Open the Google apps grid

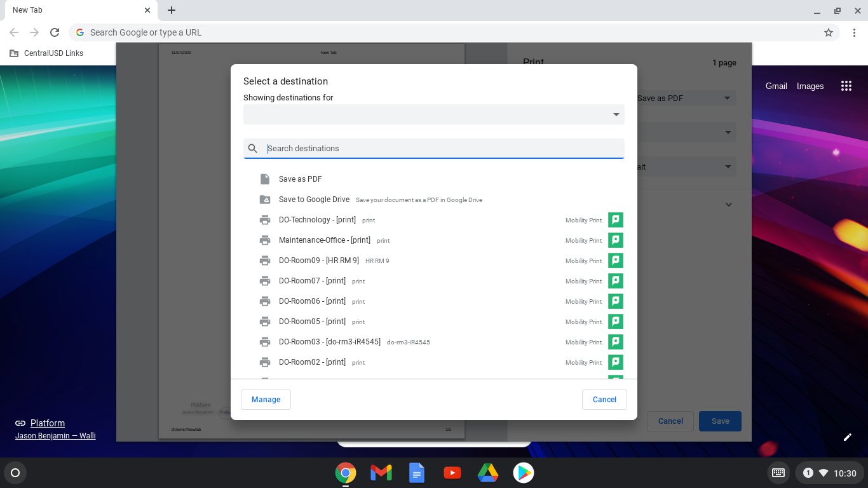coord(846,86)
